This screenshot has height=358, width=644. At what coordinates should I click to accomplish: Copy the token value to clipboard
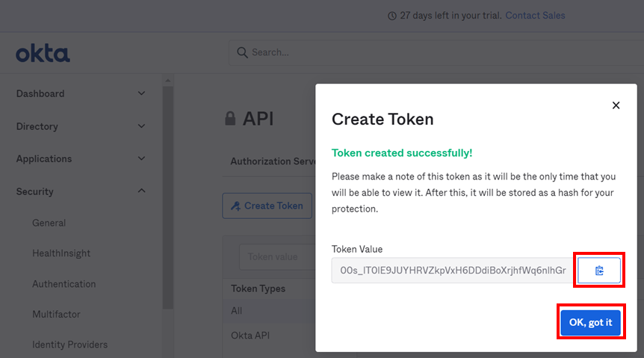598,271
